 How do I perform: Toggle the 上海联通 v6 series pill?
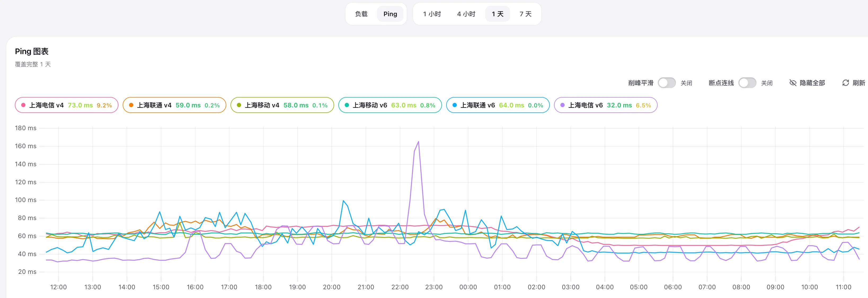click(x=498, y=105)
